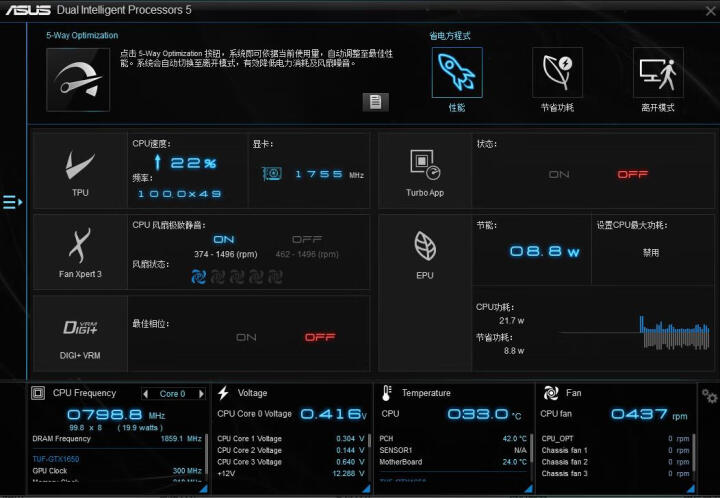Click the PCH temperature row

[x=453, y=439]
